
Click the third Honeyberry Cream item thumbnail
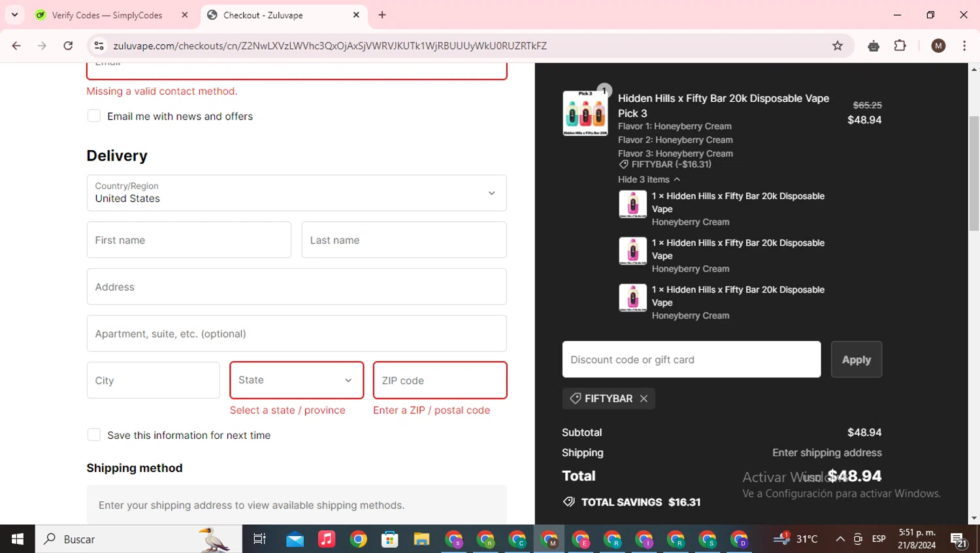[x=632, y=298]
